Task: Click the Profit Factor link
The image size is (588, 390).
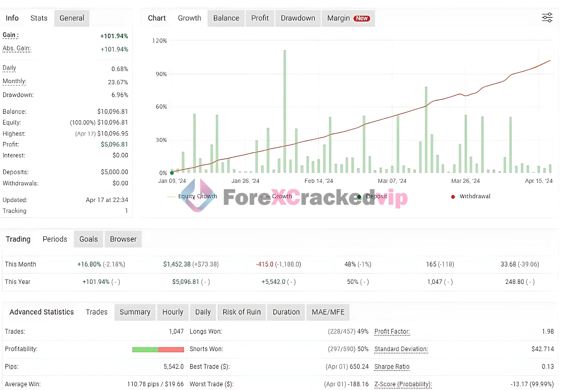Action: 392,331
